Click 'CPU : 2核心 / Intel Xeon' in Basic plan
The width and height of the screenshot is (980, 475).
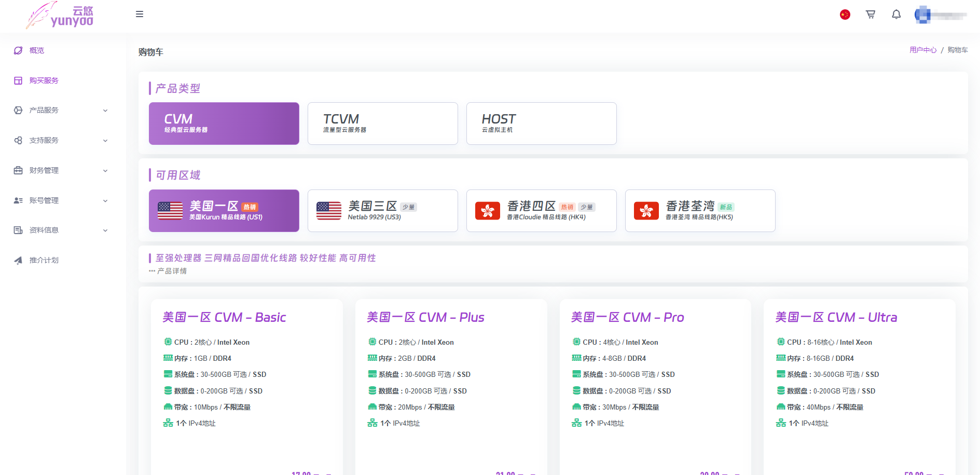pyautogui.click(x=212, y=342)
